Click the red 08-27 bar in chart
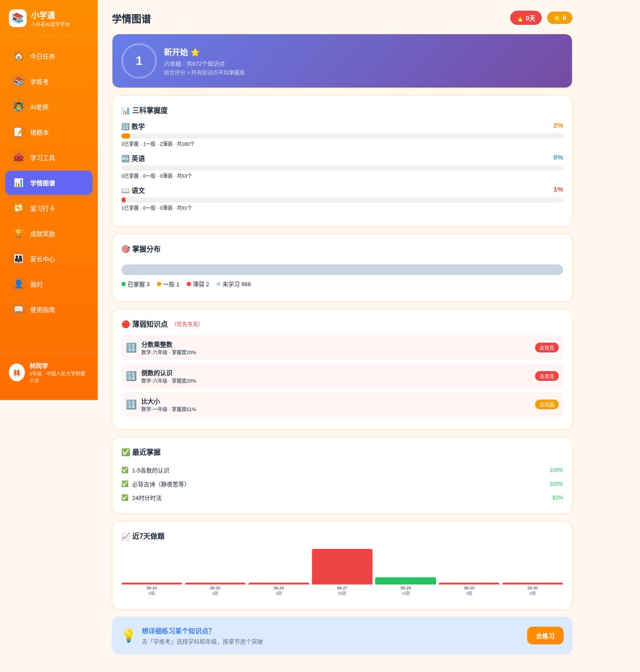640x672 pixels. point(342,566)
